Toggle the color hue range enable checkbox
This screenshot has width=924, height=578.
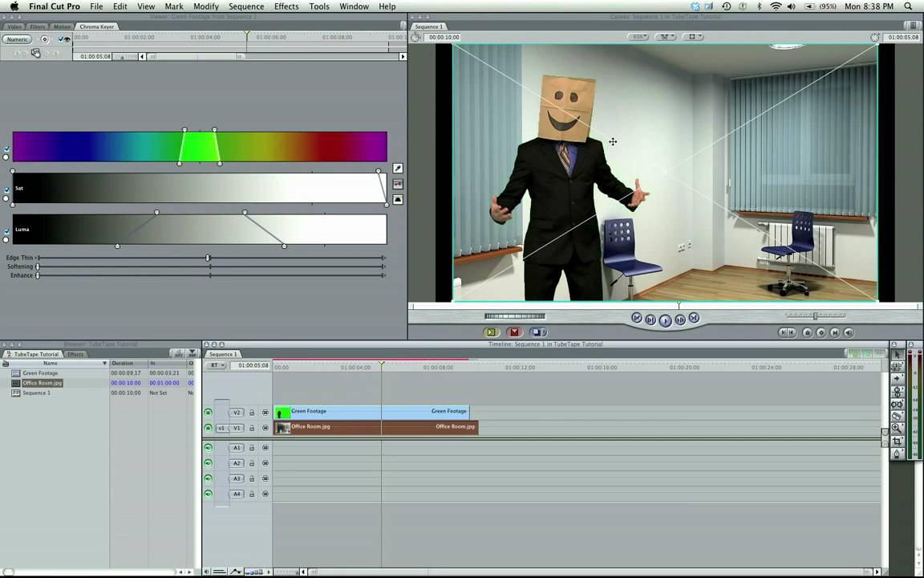tap(6, 149)
